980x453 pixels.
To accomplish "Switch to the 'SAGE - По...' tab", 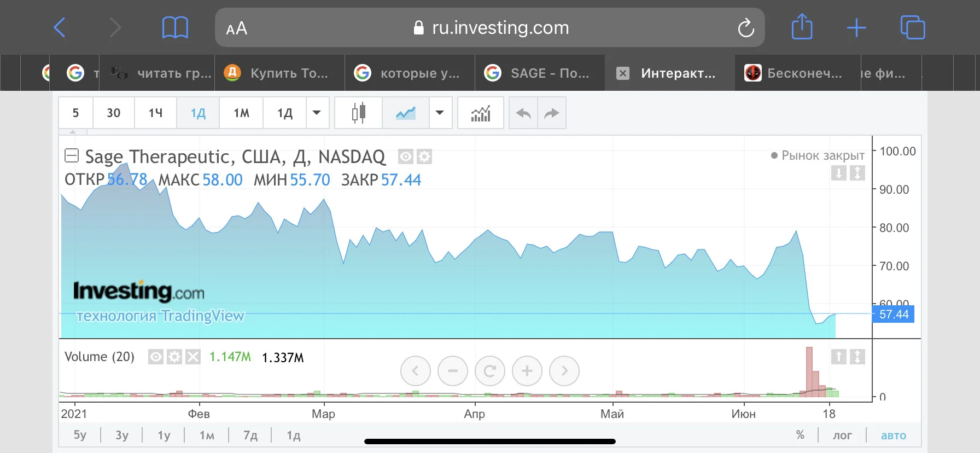I will [540, 73].
